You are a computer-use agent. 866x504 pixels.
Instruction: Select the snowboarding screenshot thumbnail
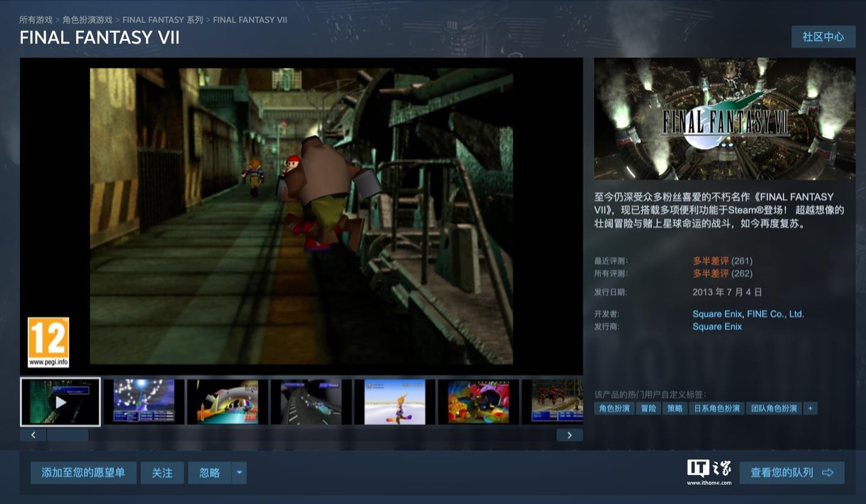pos(395,402)
